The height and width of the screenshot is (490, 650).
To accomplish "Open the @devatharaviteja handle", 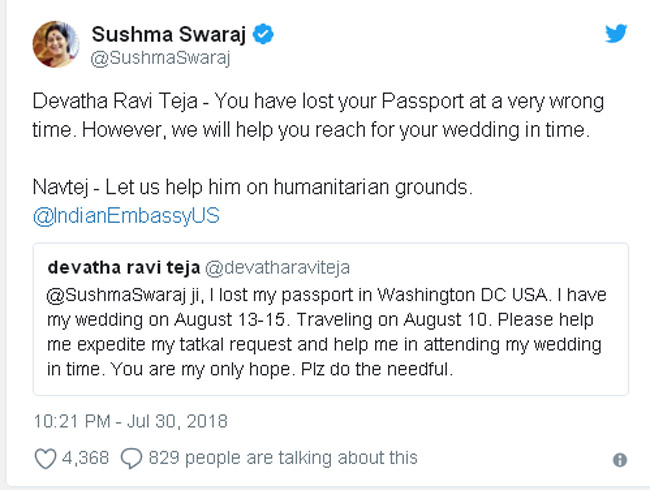I will point(277,267).
